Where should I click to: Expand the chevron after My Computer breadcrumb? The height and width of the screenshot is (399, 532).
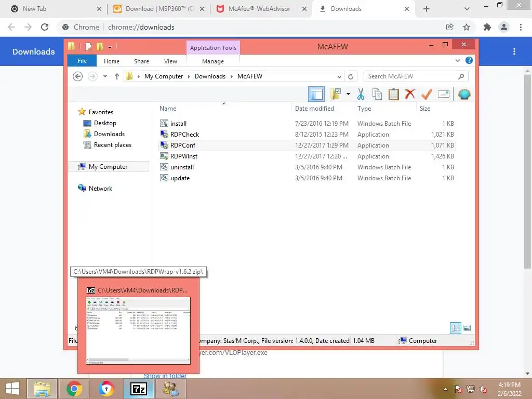coord(189,76)
